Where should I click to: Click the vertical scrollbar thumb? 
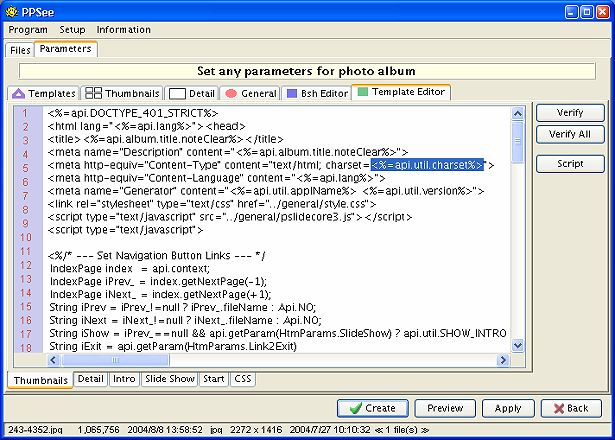coord(518,141)
